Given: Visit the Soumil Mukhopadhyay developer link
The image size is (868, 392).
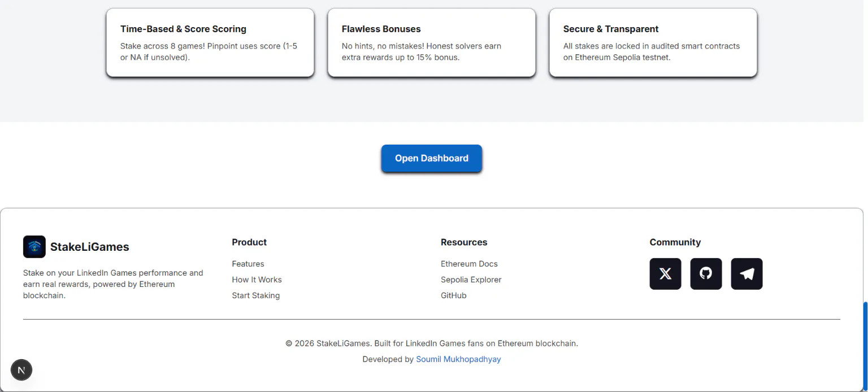Looking at the screenshot, I should 458,359.
